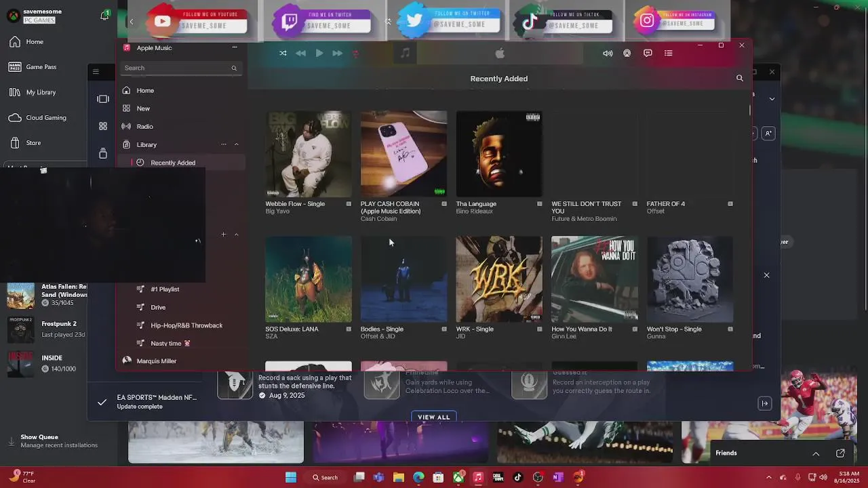Image resolution: width=868 pixels, height=488 pixels.
Task: Open Tha Language album cover
Action: pyautogui.click(x=499, y=154)
